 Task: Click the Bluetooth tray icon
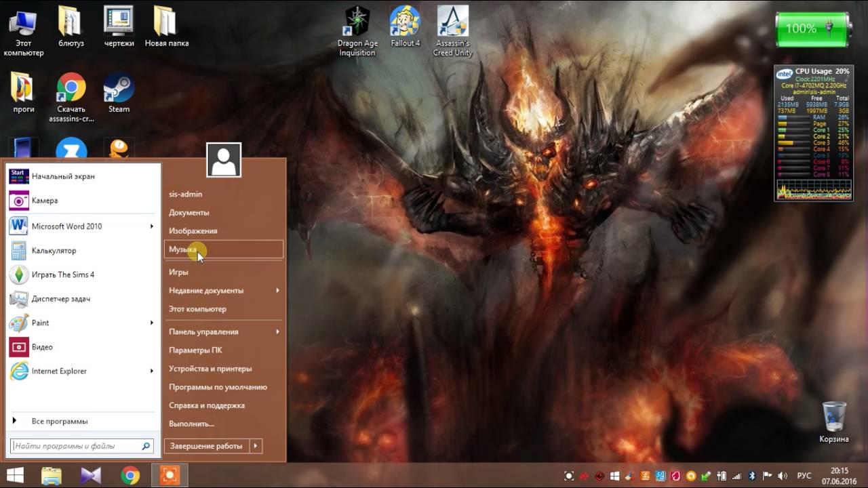point(751,476)
